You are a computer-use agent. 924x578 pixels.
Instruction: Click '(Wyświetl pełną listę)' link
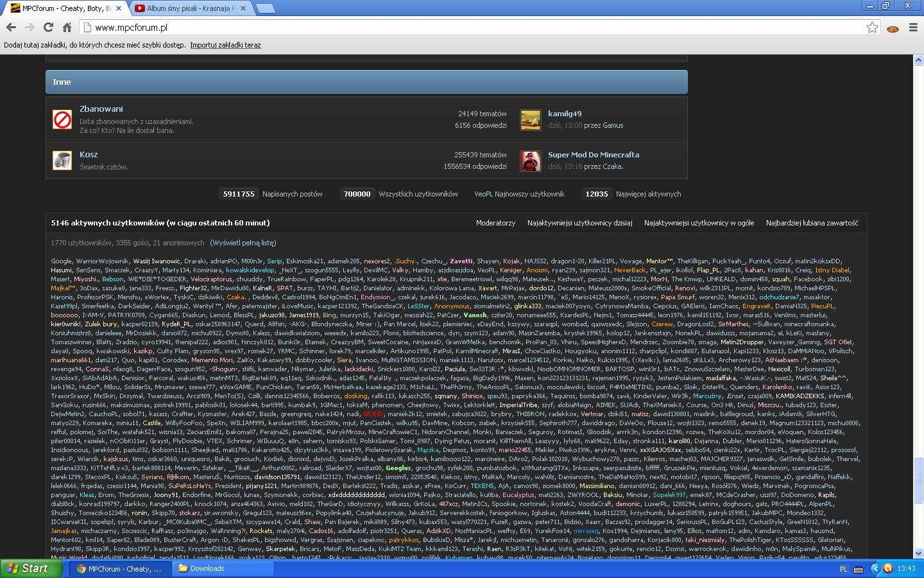(243, 243)
